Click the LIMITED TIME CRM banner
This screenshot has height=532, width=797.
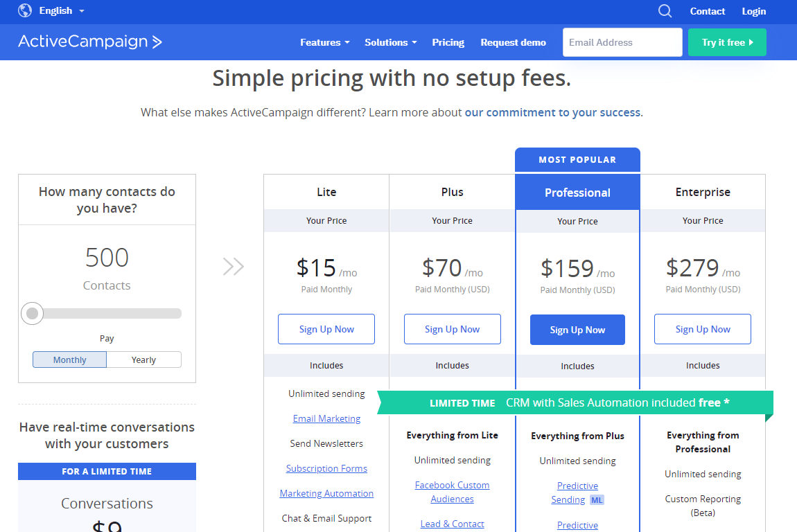coord(575,403)
